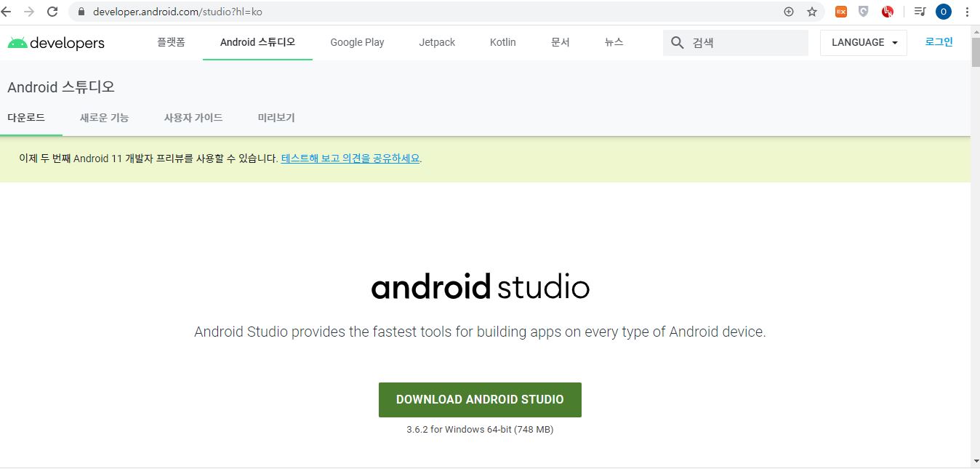Open the gray shield extension icon

coord(864,12)
